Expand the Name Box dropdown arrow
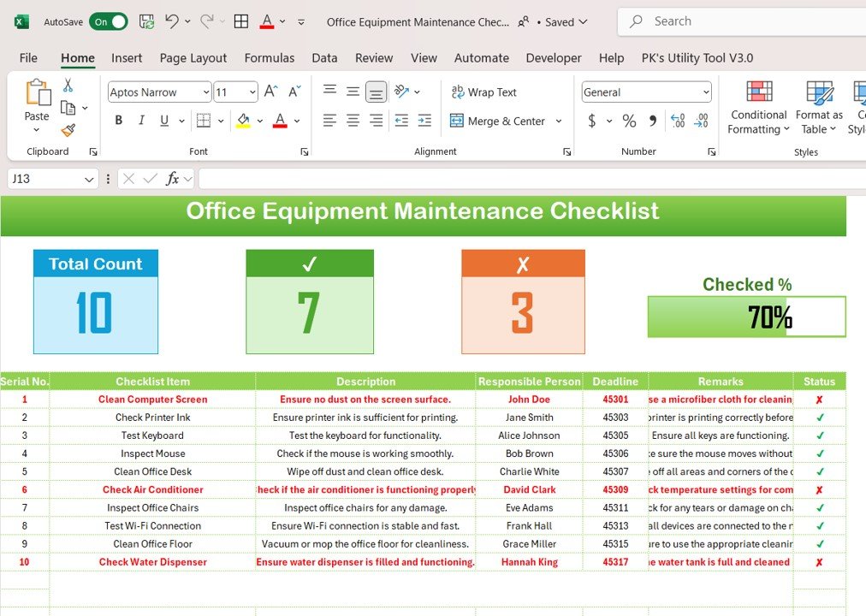 click(89, 180)
